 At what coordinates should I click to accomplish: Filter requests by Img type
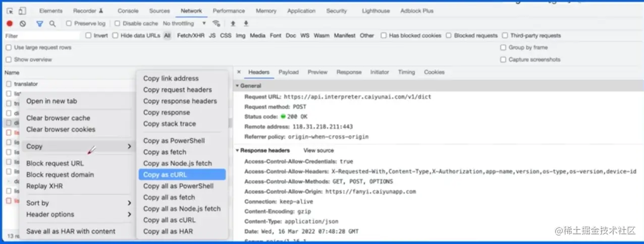[241, 36]
